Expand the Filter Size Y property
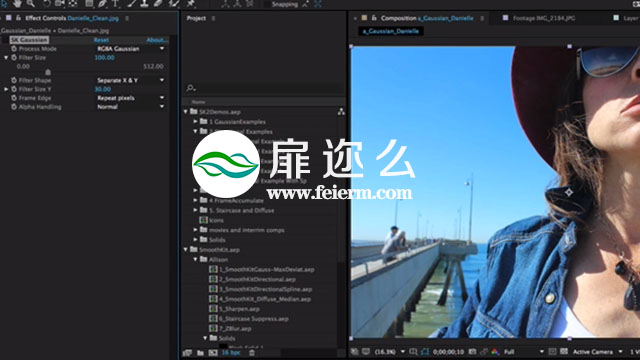Image resolution: width=640 pixels, height=360 pixels. [x=6, y=89]
